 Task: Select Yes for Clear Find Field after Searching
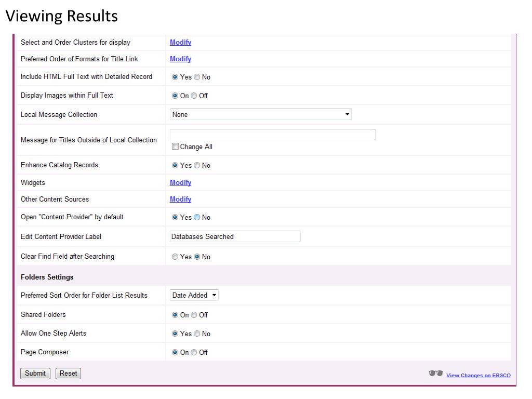tap(175, 257)
